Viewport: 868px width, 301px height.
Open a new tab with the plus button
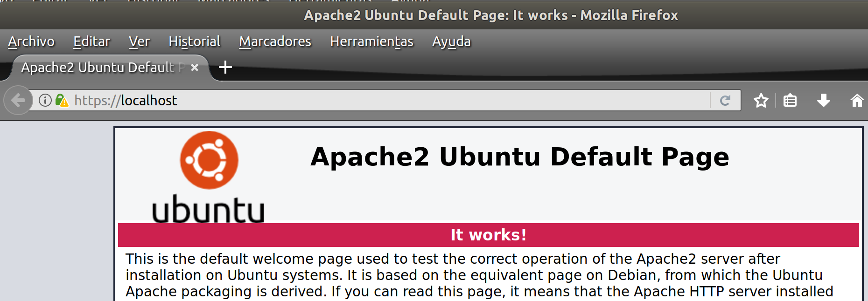click(225, 67)
